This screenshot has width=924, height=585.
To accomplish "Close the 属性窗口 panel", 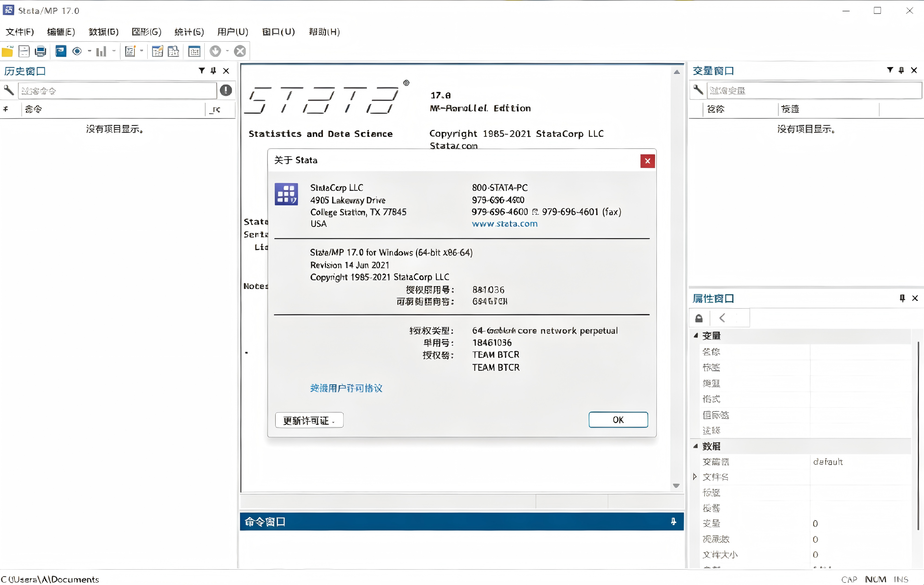I will (915, 298).
